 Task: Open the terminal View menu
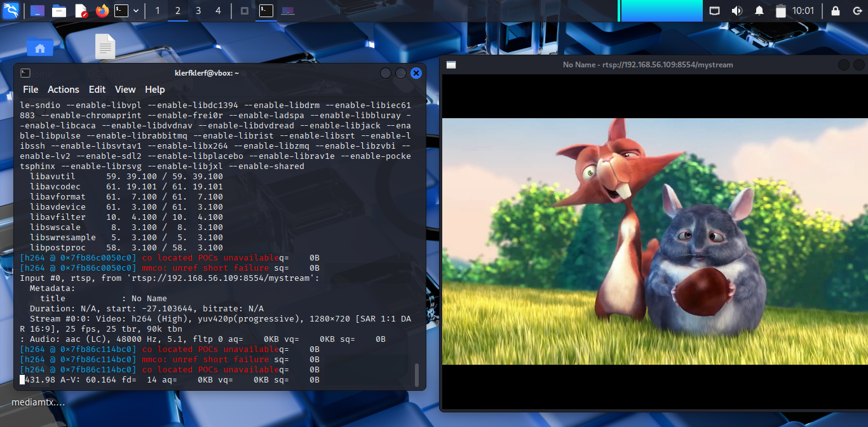coord(125,90)
